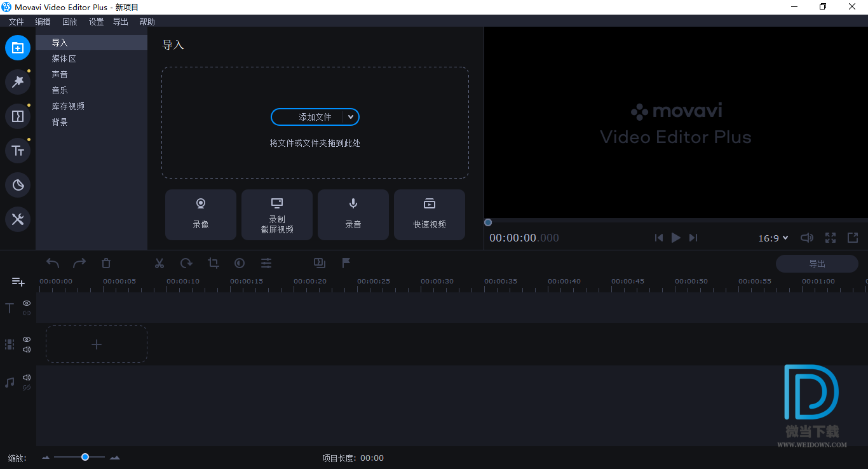Open the 文件 menu
Viewport: 868px width, 469px height.
click(x=16, y=22)
